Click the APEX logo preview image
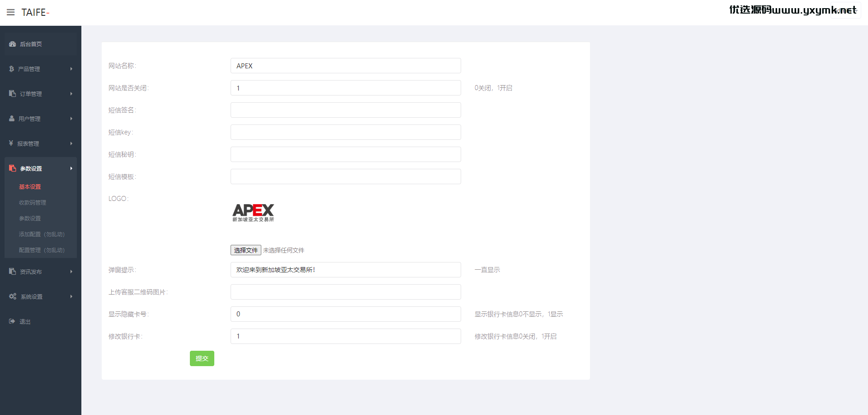 pos(253,213)
